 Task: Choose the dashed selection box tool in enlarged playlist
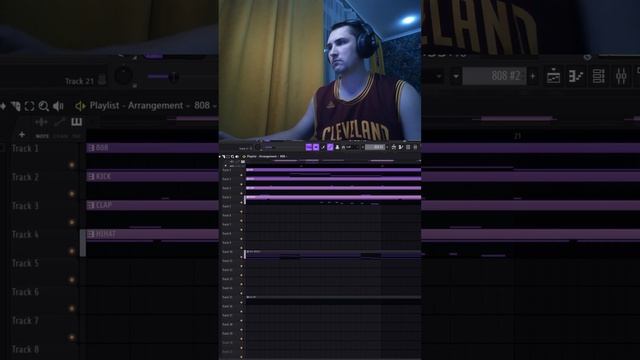click(x=29, y=106)
